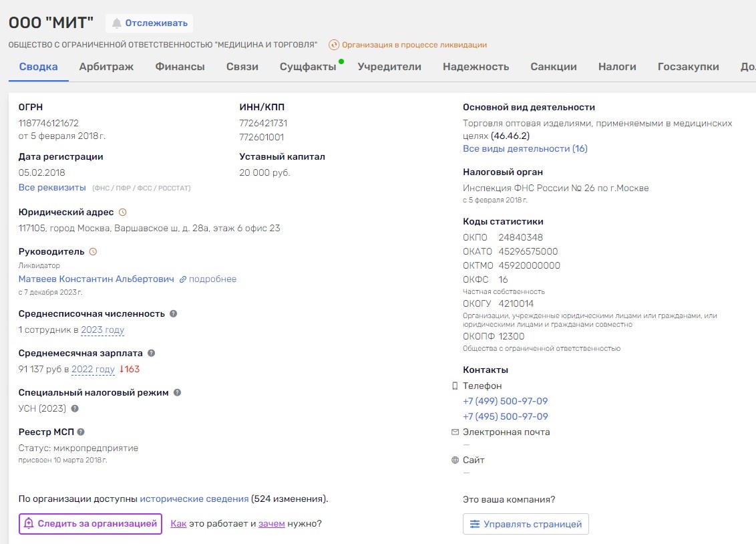
Task: Open the help icon for Среднемесячная зарплата
Action: [x=152, y=353]
